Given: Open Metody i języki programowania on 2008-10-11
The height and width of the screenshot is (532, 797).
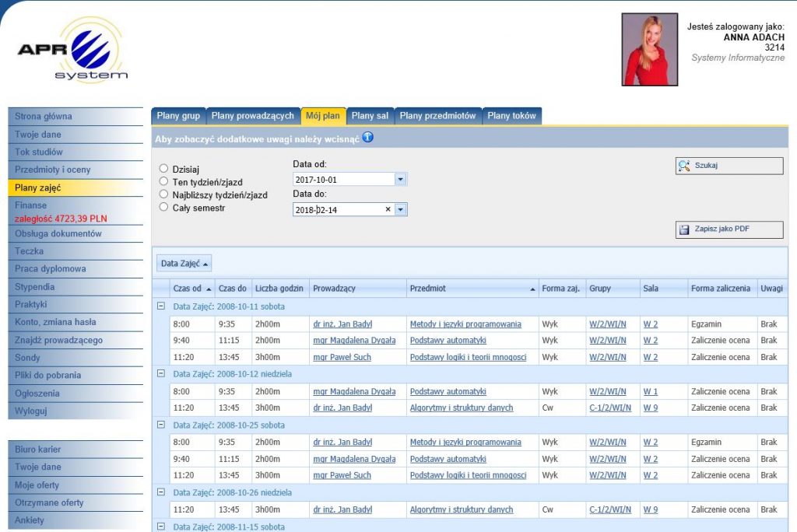Looking at the screenshot, I should tap(465, 324).
